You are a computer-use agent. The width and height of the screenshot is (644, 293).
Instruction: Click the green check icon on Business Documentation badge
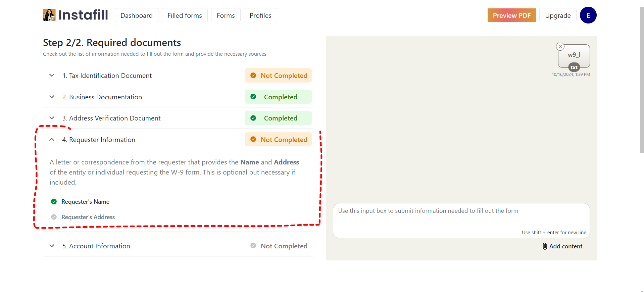[253, 97]
